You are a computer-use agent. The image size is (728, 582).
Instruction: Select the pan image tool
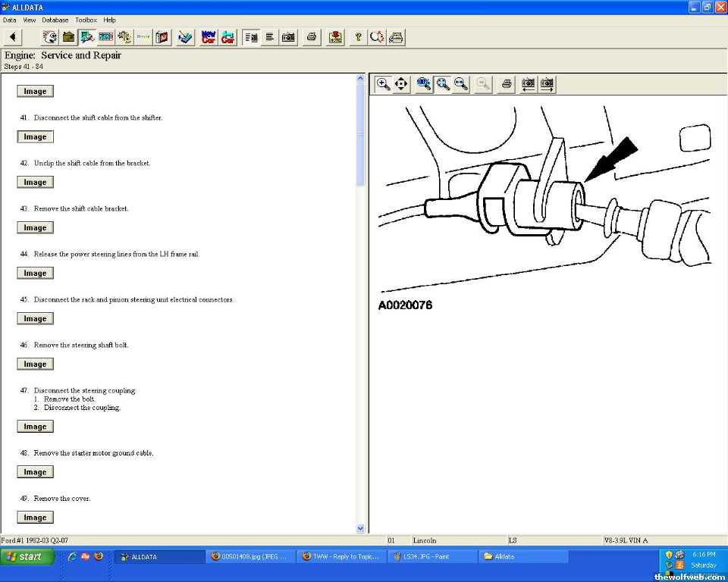[x=401, y=84]
